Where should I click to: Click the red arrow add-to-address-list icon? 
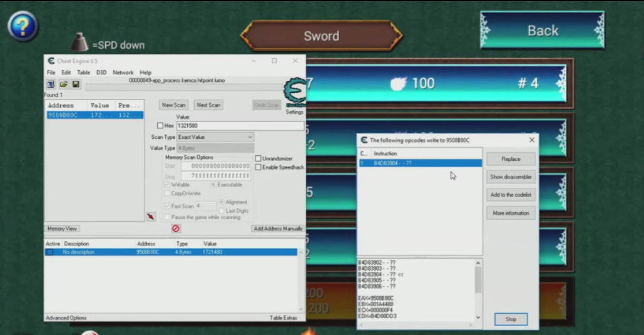coord(151,217)
